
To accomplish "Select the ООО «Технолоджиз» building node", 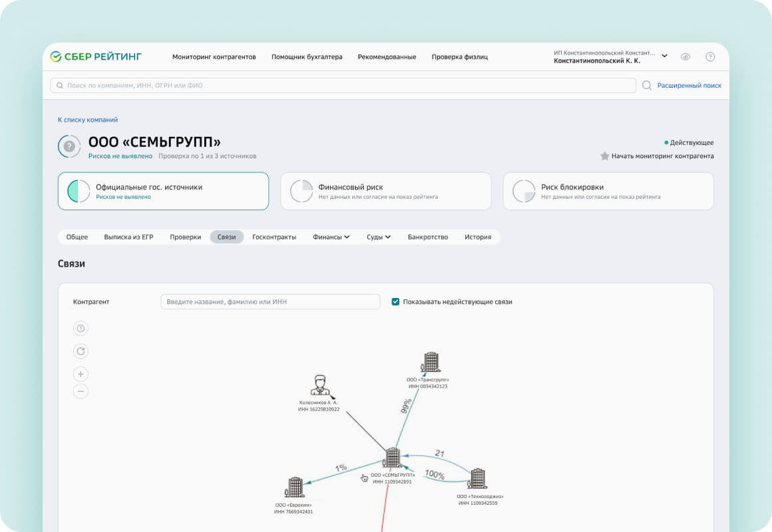I will coord(477,479).
